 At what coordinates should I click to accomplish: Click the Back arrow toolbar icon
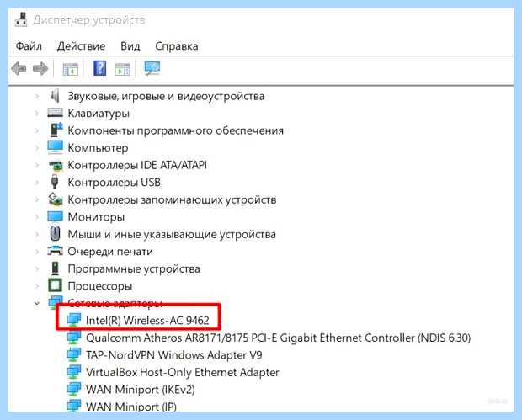(19, 69)
